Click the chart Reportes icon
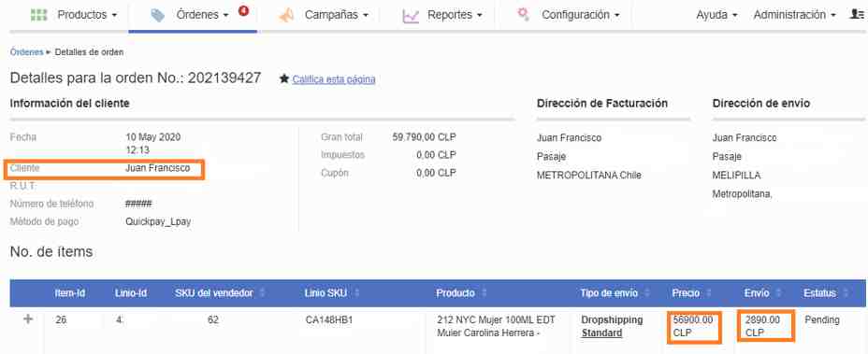 (411, 16)
